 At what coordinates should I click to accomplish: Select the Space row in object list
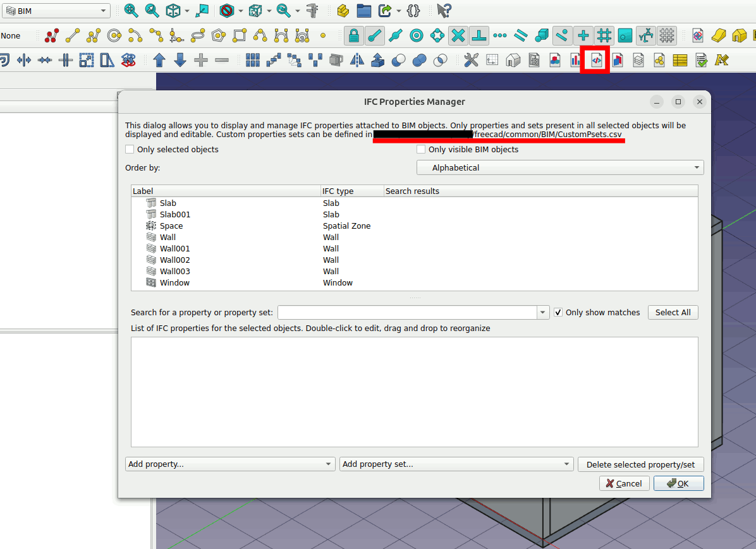click(171, 226)
